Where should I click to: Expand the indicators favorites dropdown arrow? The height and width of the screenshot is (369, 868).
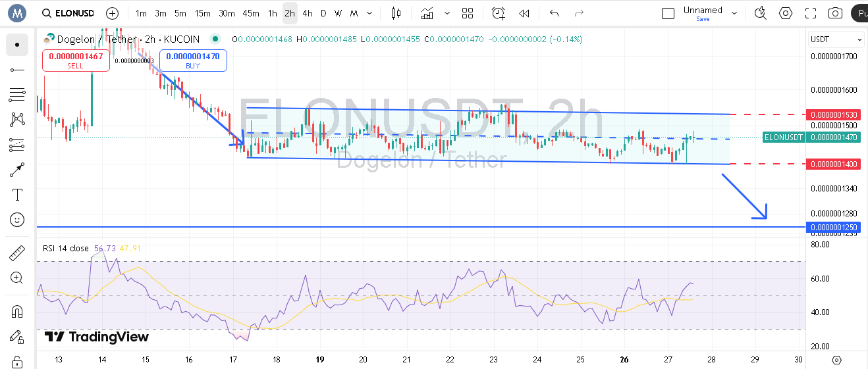tap(448, 13)
